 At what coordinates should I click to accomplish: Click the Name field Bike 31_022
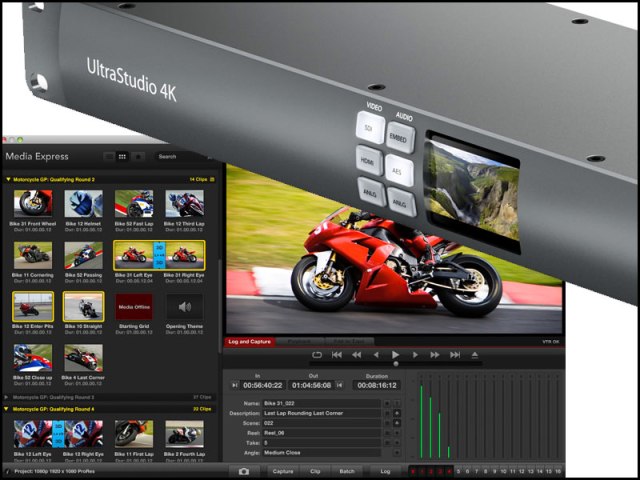(322, 403)
